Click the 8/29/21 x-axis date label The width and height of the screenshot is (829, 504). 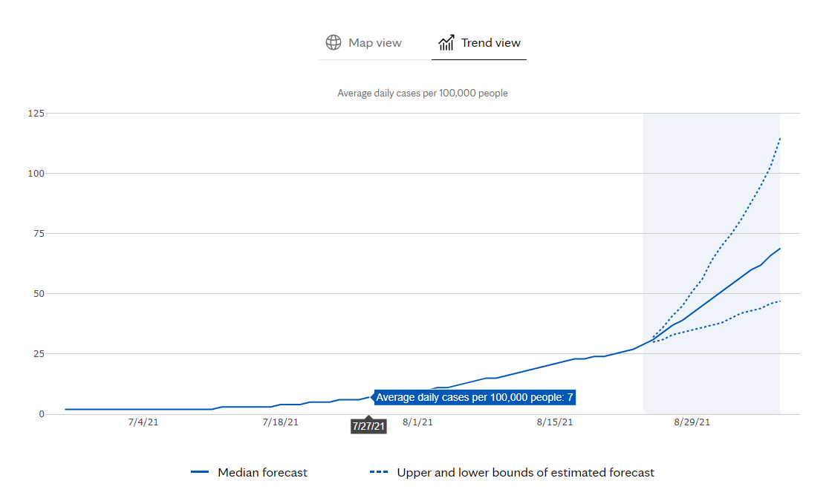692,422
